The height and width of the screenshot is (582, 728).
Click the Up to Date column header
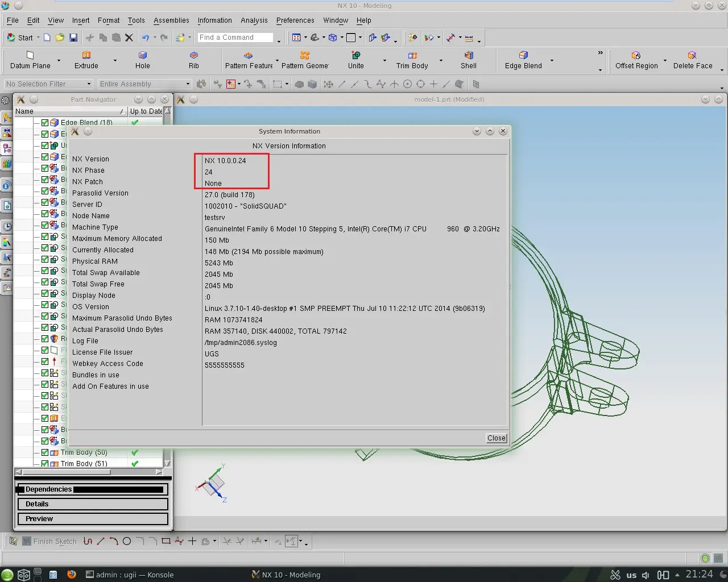pyautogui.click(x=146, y=111)
